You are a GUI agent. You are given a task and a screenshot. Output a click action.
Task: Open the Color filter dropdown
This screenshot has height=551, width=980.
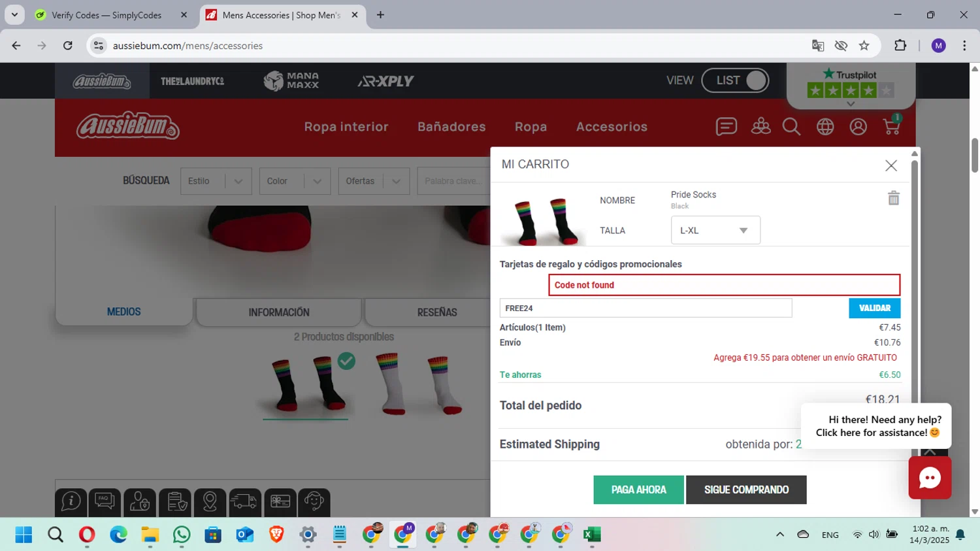(x=295, y=181)
